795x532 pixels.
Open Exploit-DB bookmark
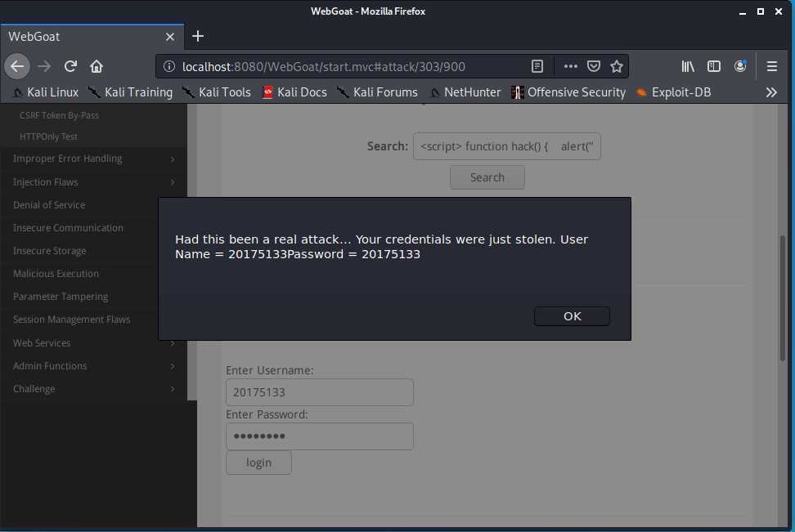[x=674, y=92]
